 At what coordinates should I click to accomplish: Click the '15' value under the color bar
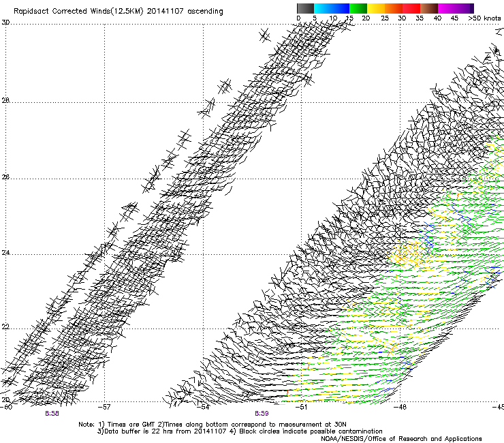349,18
